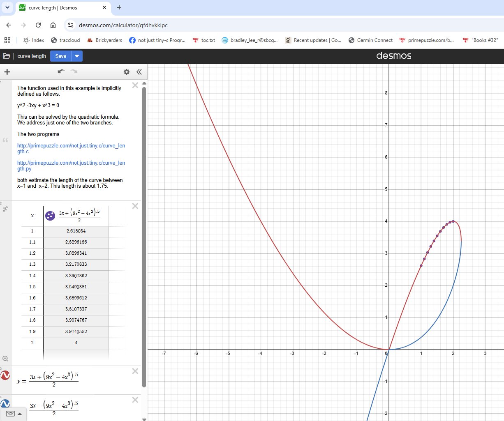Open the "Books #32" bookmark
504x421 pixels.
(x=480, y=40)
